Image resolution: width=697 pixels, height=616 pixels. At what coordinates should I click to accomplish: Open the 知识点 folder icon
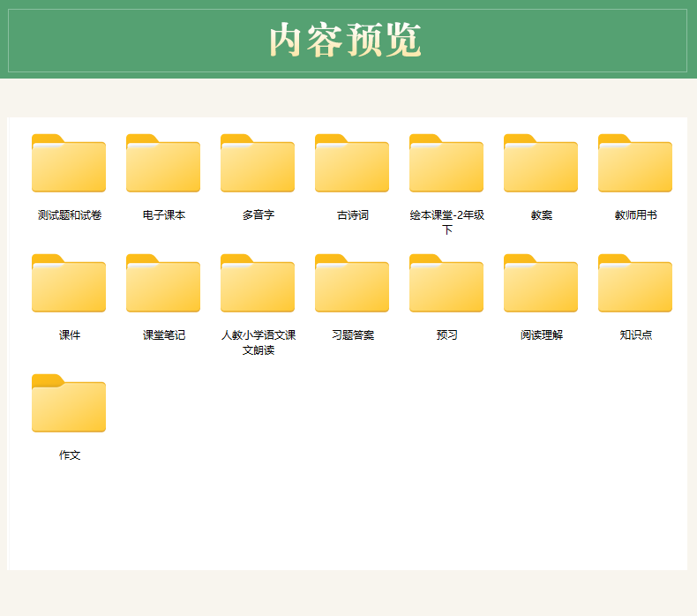(x=635, y=283)
